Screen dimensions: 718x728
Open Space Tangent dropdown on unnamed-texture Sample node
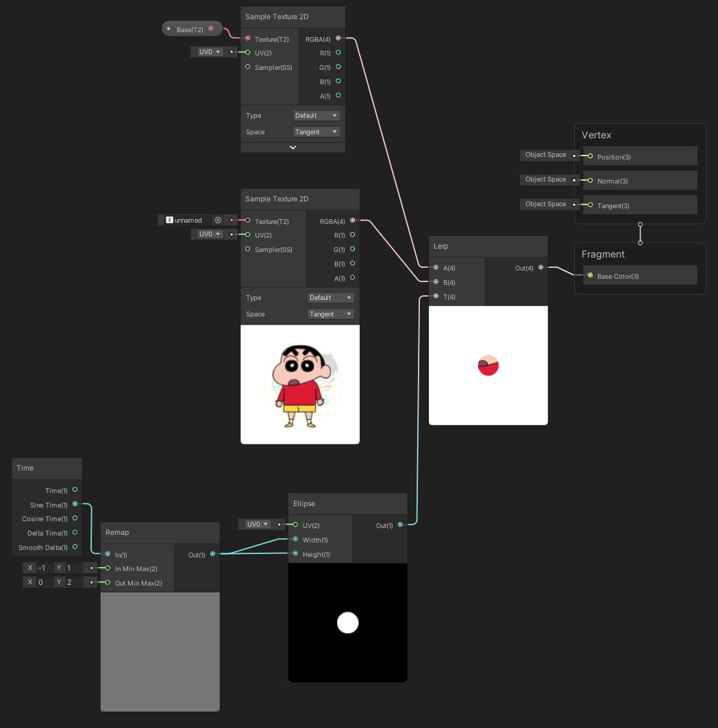point(331,314)
